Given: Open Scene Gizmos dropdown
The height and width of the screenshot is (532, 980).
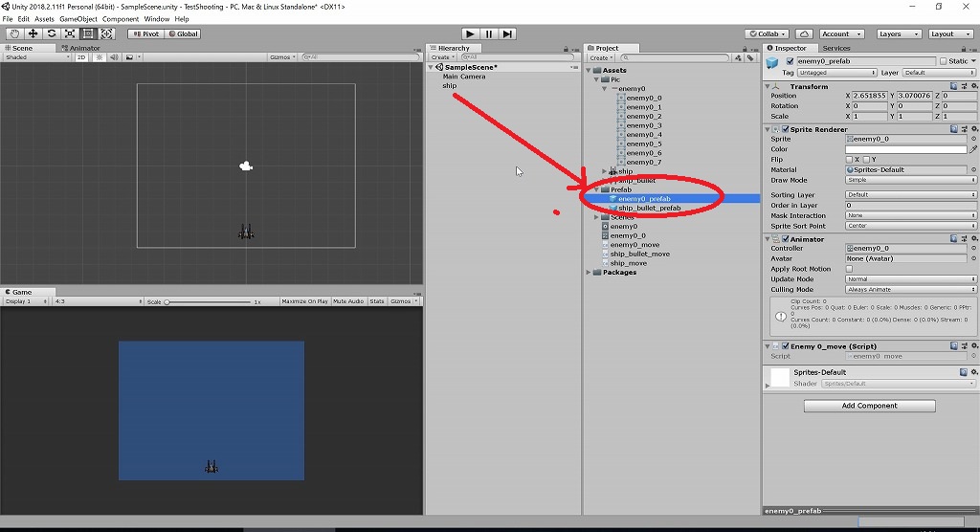Looking at the screenshot, I should [282, 56].
